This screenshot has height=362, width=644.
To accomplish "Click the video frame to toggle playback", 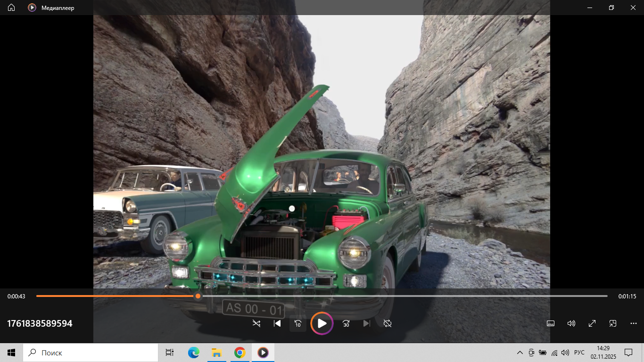I will tap(322, 141).
